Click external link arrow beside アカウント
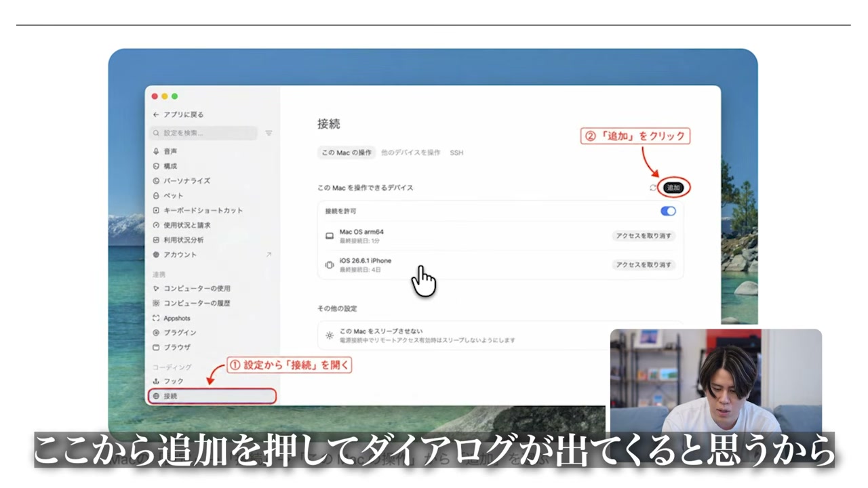The width and height of the screenshot is (868, 488). coord(269,255)
